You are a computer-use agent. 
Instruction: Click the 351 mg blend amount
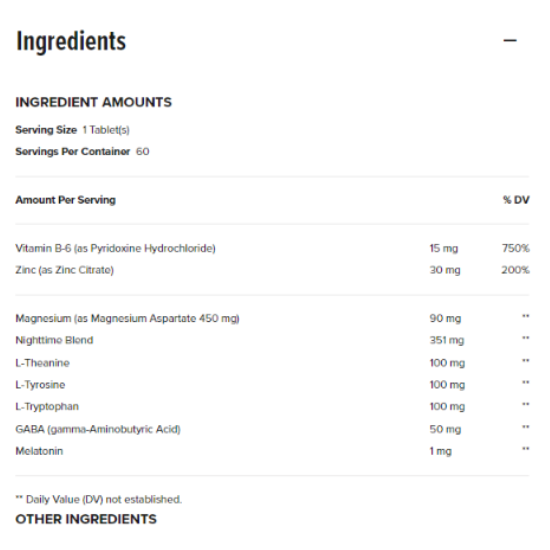point(447,340)
